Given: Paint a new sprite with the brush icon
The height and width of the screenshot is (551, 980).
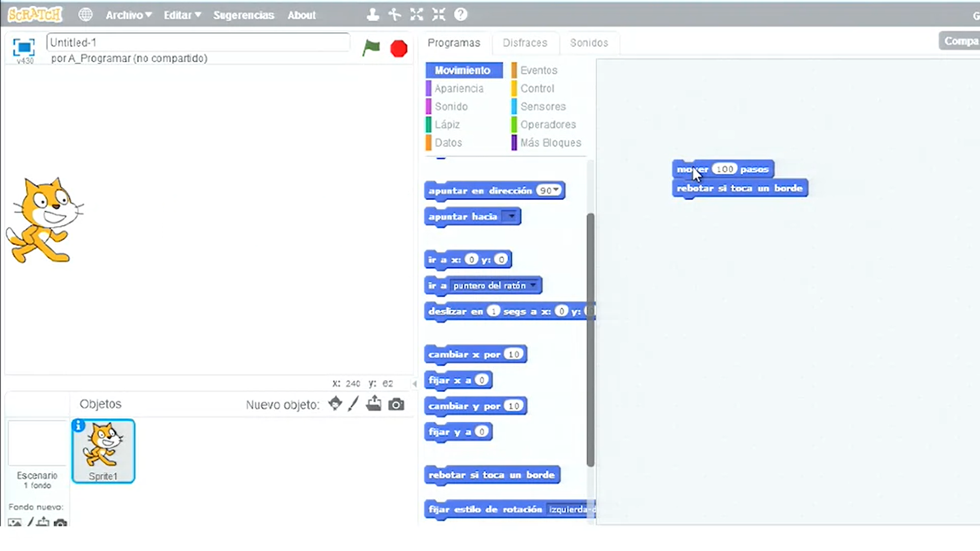Looking at the screenshot, I should tap(353, 404).
